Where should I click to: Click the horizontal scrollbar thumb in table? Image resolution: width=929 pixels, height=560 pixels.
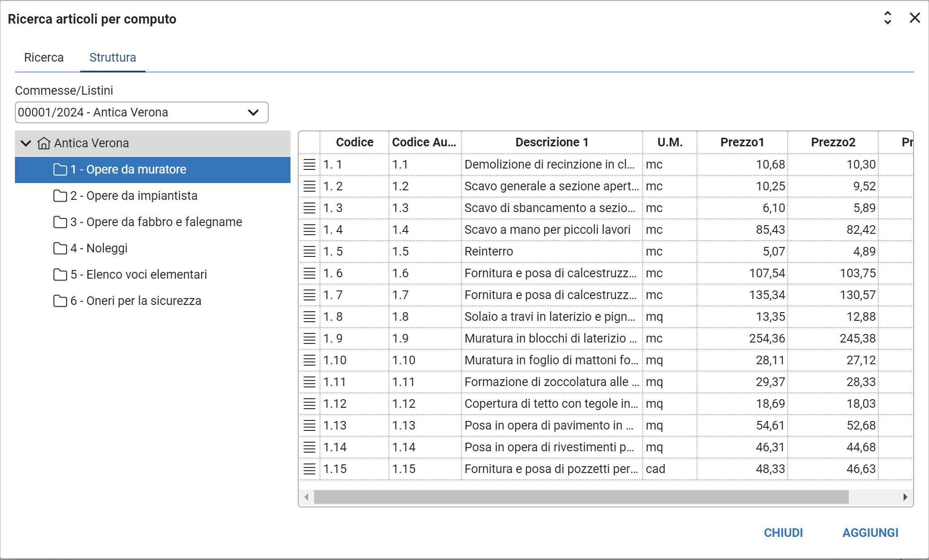pyautogui.click(x=581, y=497)
